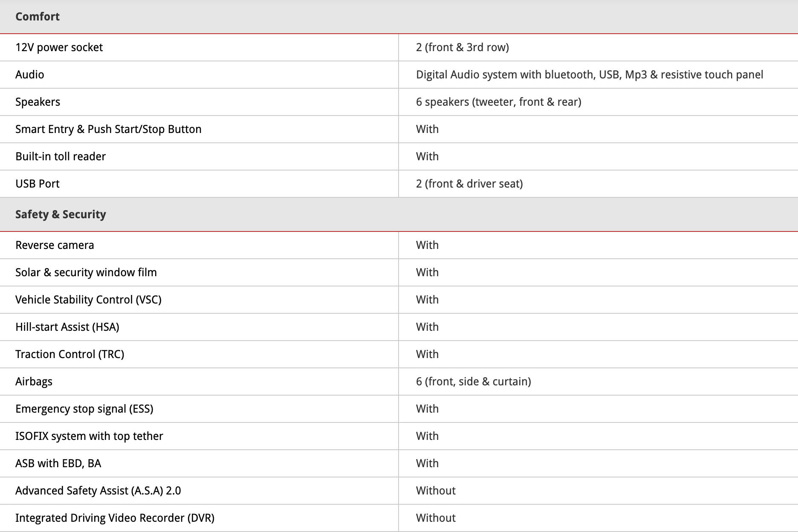798x532 pixels.
Task: Select Emergency stop signal (ESS) label
Action: click(x=84, y=409)
